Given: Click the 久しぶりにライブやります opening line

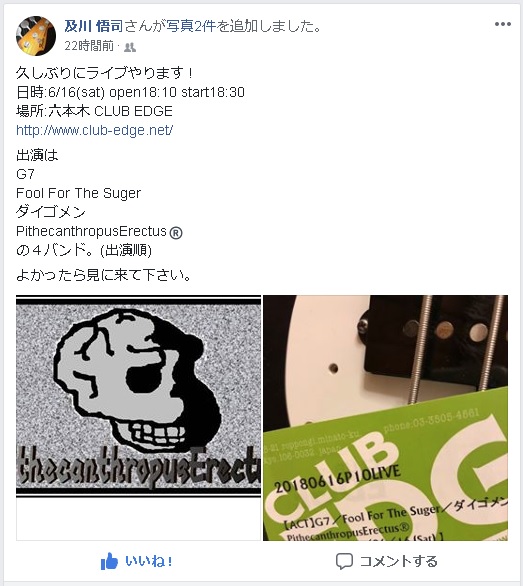Looking at the screenshot, I should [x=105, y=73].
